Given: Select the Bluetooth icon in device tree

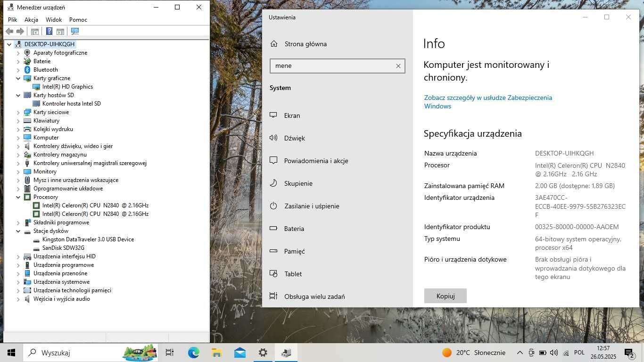Looking at the screenshot, I should pyautogui.click(x=27, y=70).
